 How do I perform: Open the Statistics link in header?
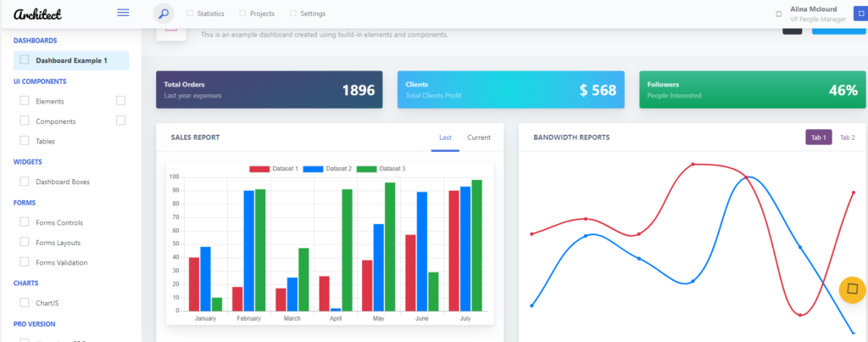click(x=210, y=14)
